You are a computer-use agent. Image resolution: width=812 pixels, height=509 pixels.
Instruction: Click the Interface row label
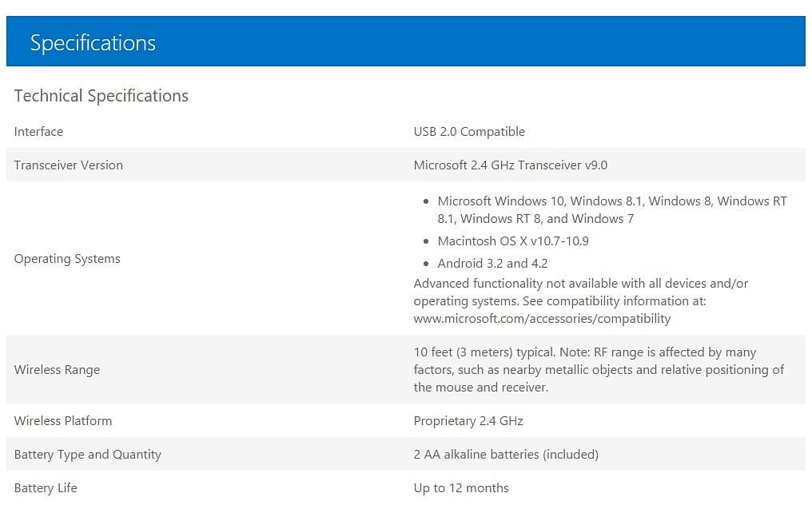38,132
